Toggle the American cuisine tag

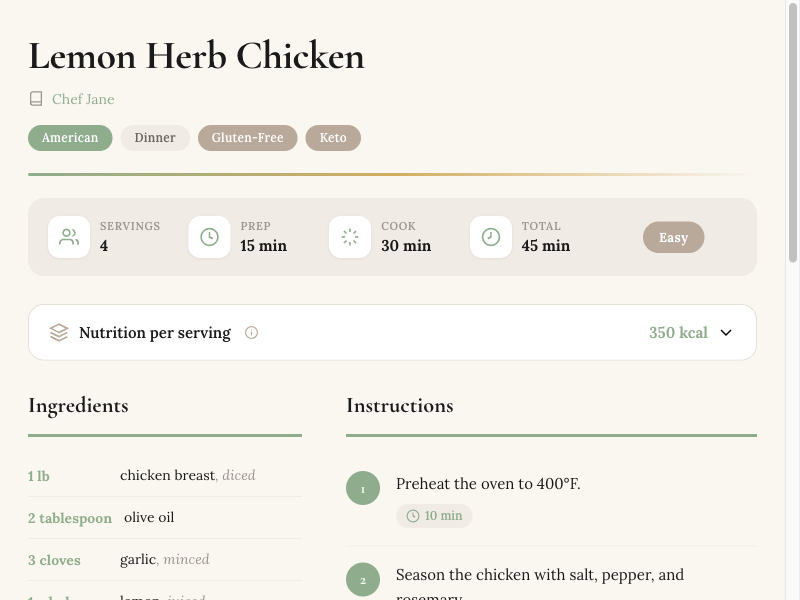point(70,138)
